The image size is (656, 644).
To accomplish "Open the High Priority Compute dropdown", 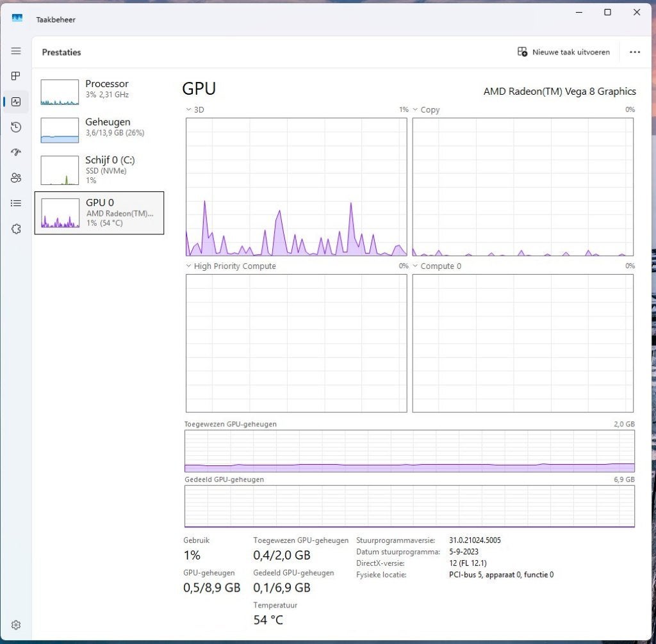I will pyautogui.click(x=231, y=266).
